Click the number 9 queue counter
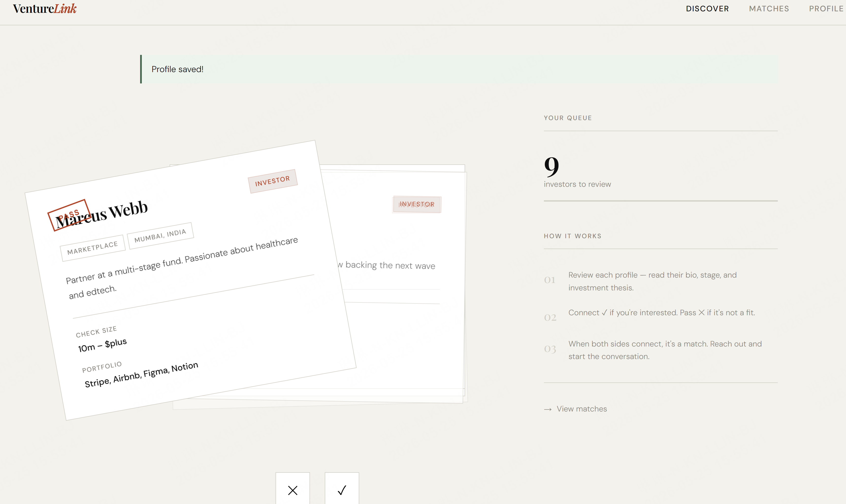Image resolution: width=846 pixels, height=504 pixels. (x=552, y=166)
